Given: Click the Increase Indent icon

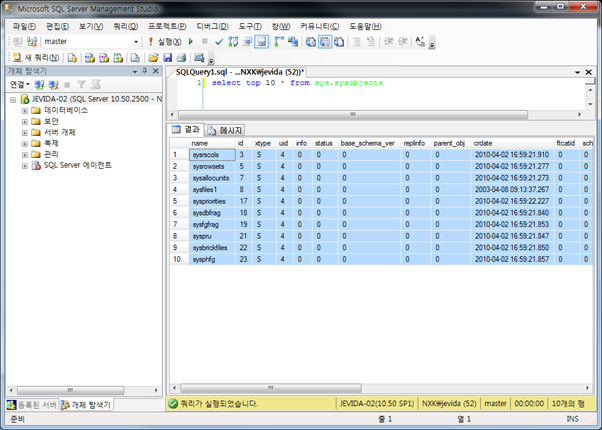Looking at the screenshot, I should coord(403,41).
